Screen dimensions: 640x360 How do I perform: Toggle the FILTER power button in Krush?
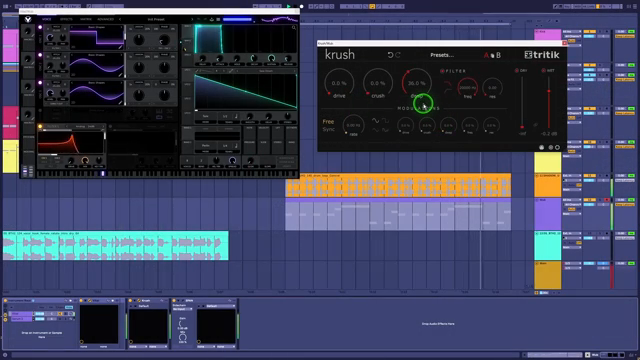click(442, 71)
